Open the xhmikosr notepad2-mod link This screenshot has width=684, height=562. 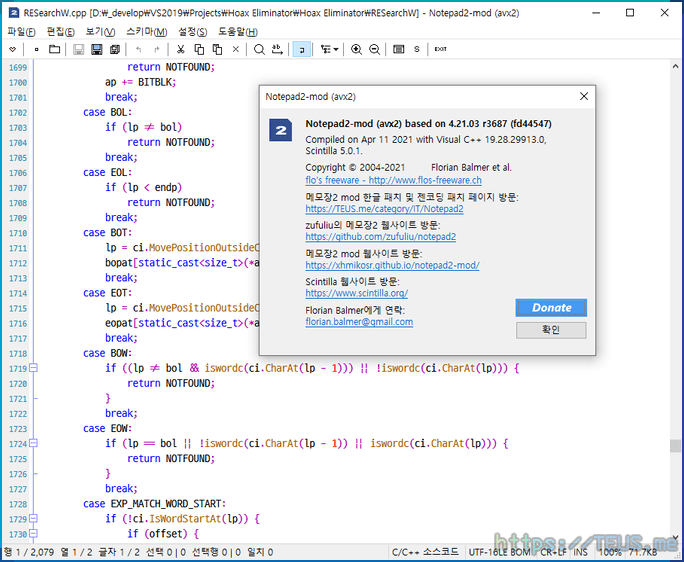pyautogui.click(x=392, y=265)
